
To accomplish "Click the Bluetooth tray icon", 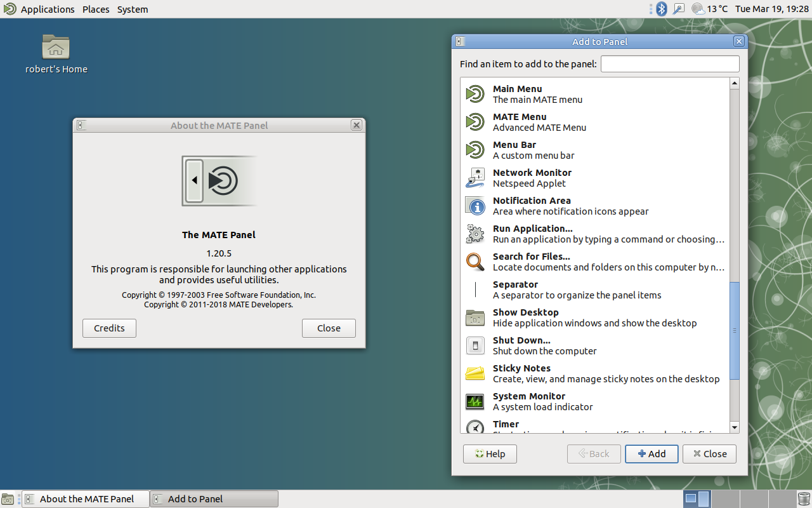I will [662, 9].
